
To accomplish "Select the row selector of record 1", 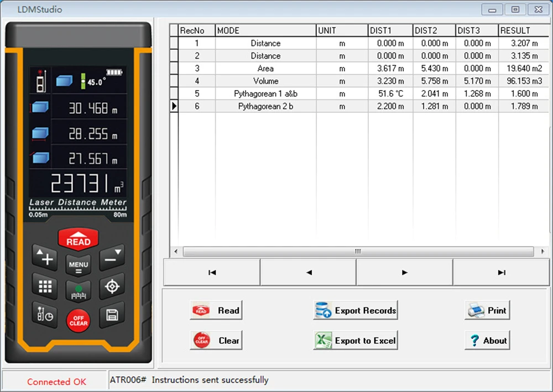I will pos(174,43).
